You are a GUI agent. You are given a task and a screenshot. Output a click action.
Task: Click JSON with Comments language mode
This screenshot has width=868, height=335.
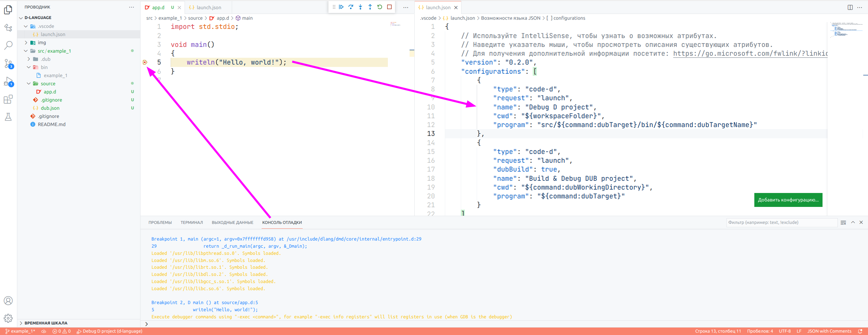click(829, 331)
